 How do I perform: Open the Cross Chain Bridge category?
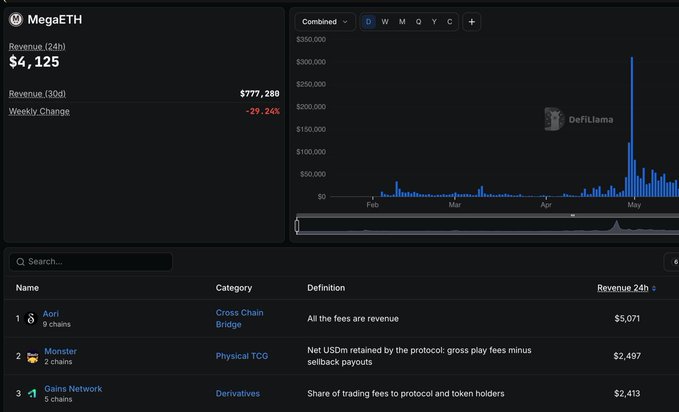pyautogui.click(x=239, y=318)
